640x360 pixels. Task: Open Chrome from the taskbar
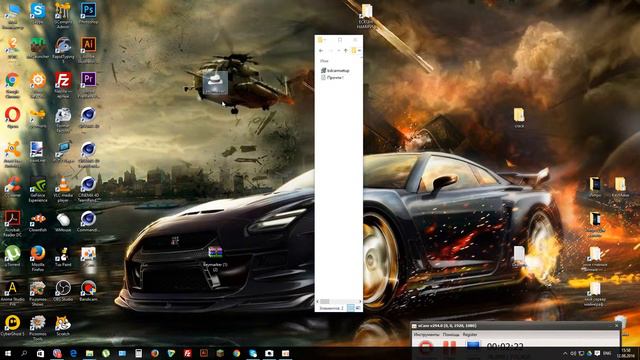pyautogui.click(x=236, y=353)
